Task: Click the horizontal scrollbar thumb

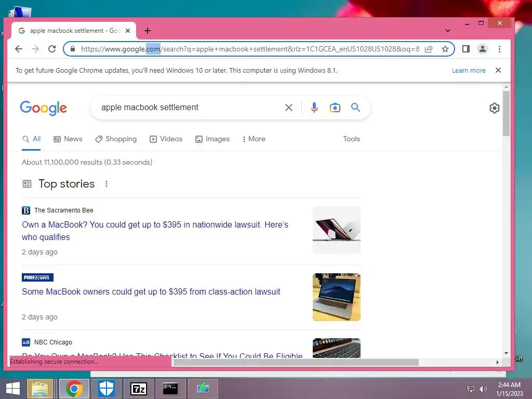Action: click(296, 362)
